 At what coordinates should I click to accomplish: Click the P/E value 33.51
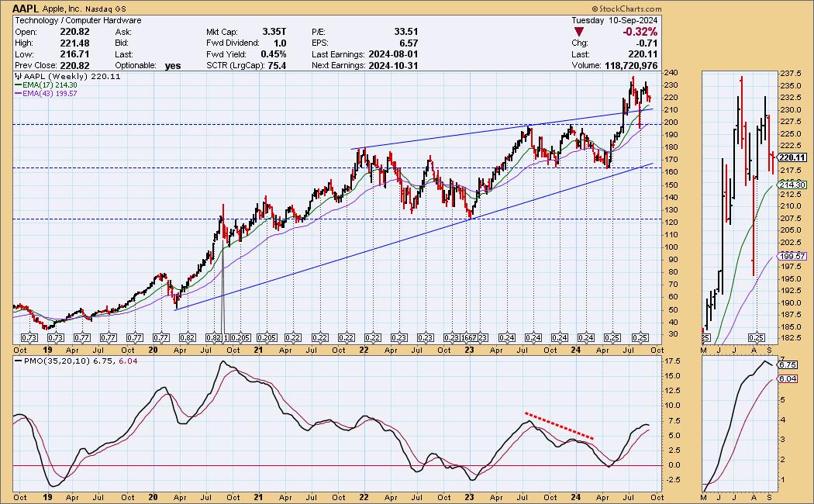click(406, 32)
